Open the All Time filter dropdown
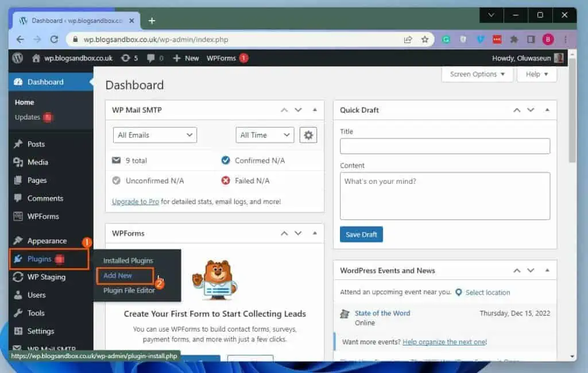This screenshot has height=373, width=588. click(264, 134)
